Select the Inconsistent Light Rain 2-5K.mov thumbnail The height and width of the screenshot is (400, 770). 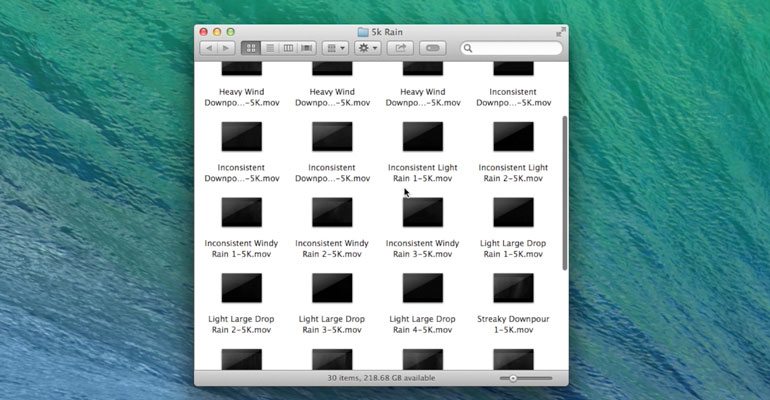[x=513, y=136]
